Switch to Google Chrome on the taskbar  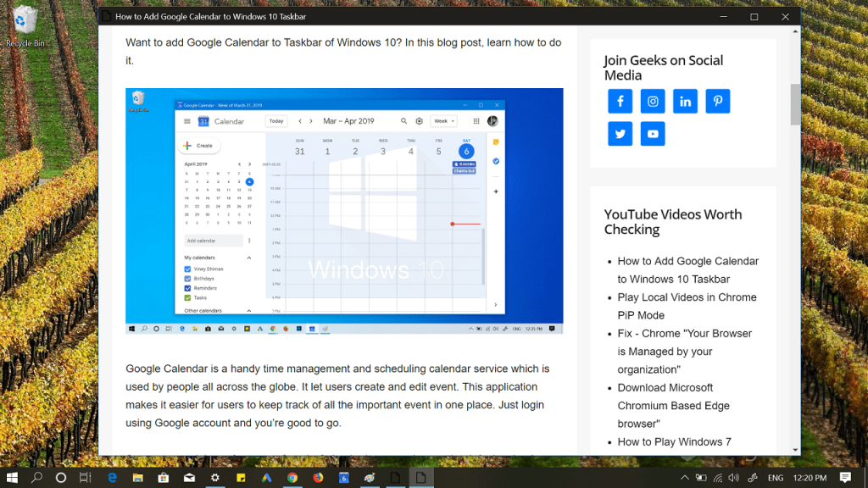(292, 478)
